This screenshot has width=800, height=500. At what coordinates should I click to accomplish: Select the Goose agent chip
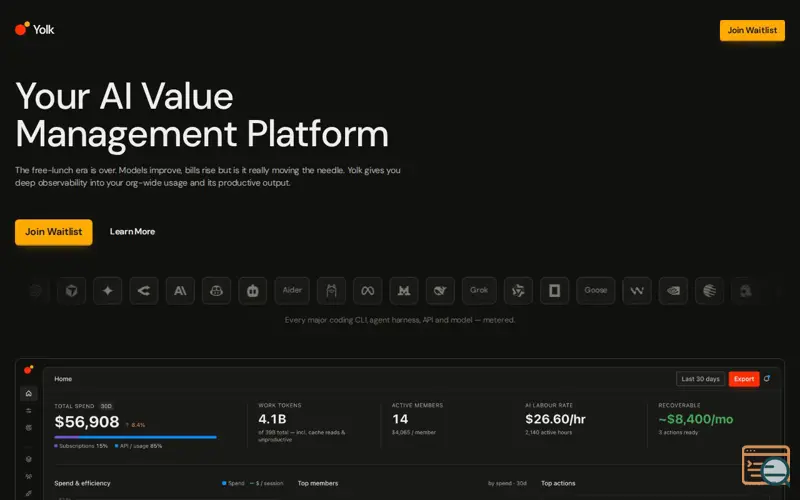pyautogui.click(x=595, y=290)
